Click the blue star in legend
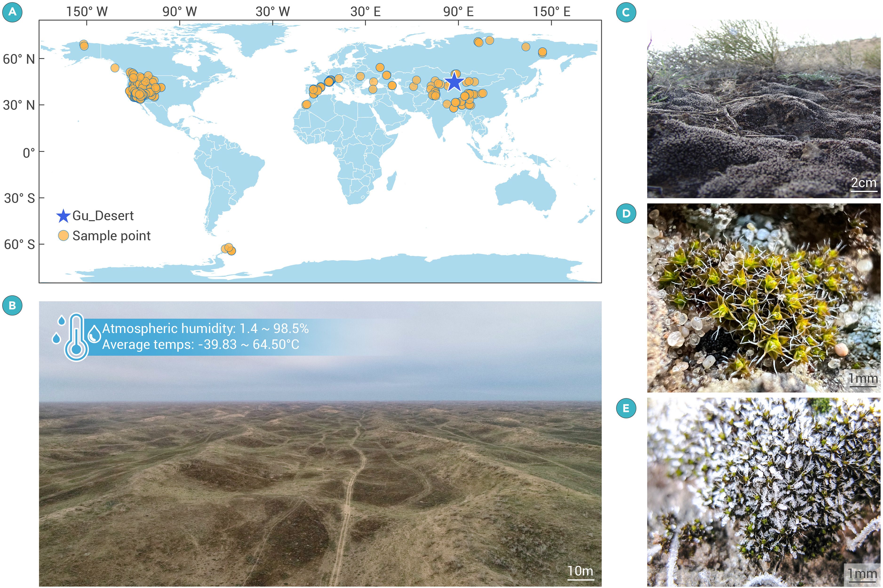The image size is (883, 588). coord(63,216)
